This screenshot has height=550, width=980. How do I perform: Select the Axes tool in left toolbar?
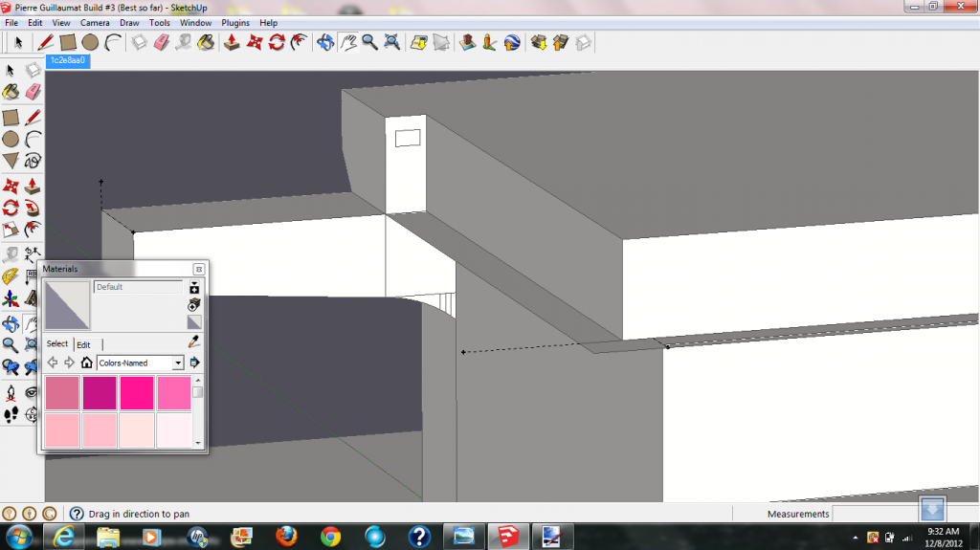coord(11,298)
